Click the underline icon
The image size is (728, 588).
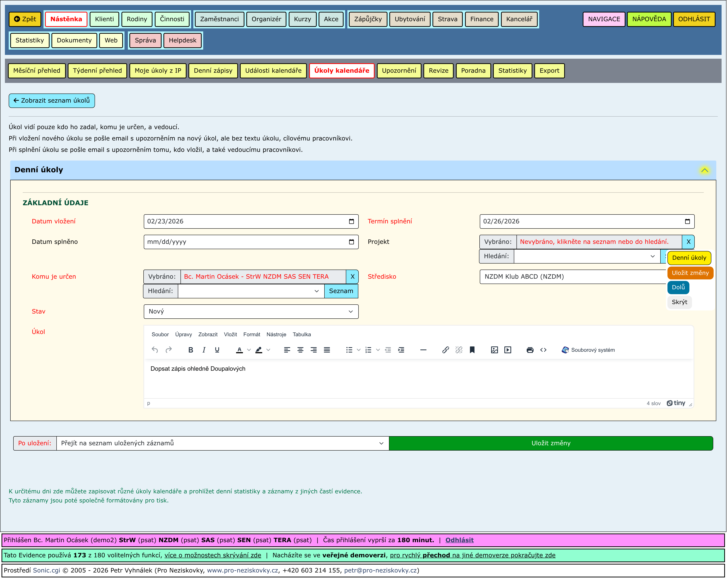tap(217, 350)
